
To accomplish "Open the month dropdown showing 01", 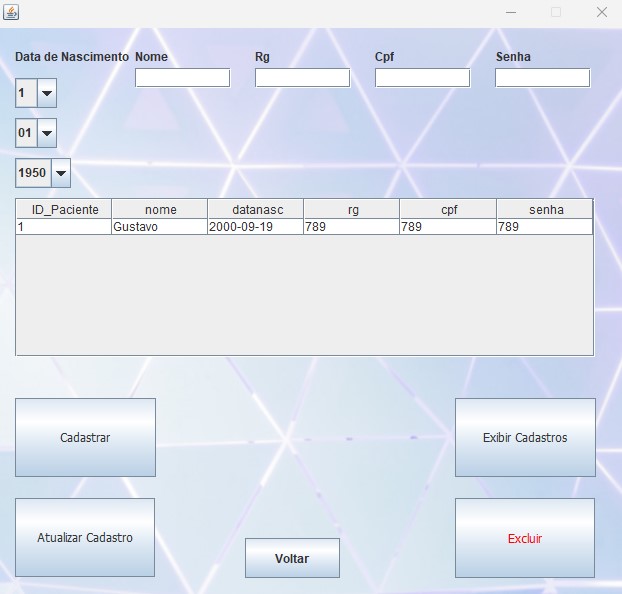I will (x=36, y=133).
